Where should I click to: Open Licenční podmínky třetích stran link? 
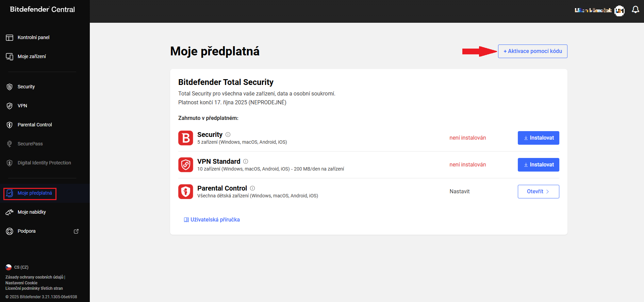(x=34, y=288)
